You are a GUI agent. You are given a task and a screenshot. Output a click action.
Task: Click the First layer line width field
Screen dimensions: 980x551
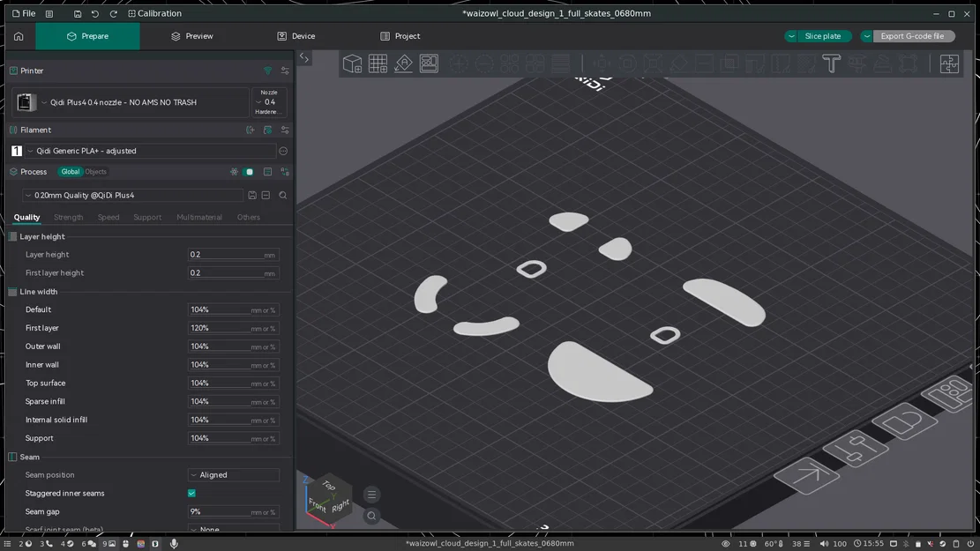[233, 329]
